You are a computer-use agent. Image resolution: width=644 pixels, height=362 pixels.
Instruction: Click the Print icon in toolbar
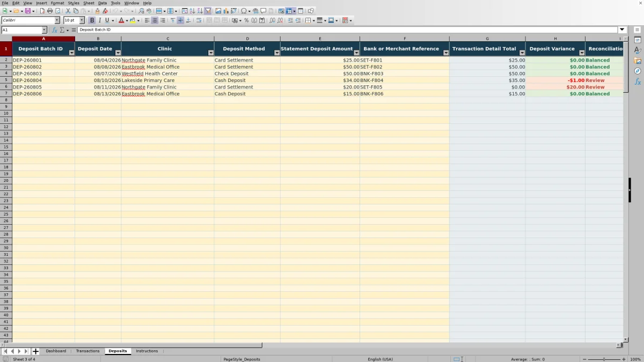click(50, 11)
